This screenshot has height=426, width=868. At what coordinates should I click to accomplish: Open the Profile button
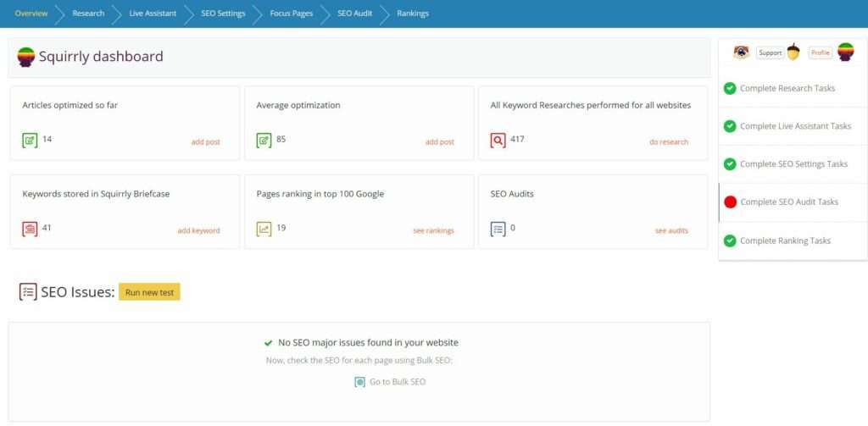tap(821, 53)
